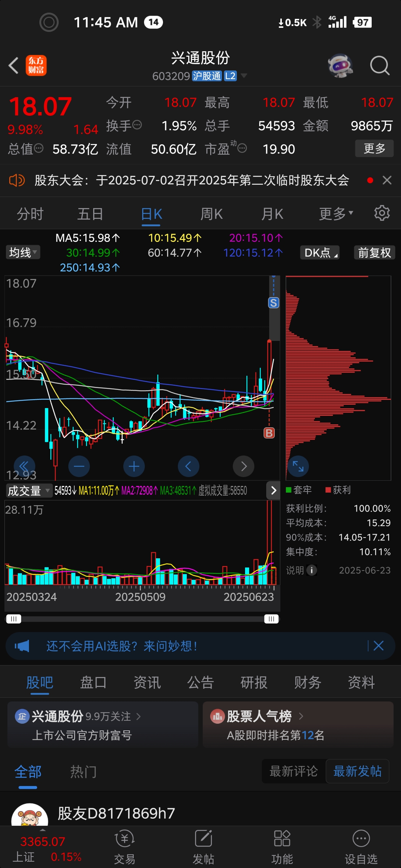The height and width of the screenshot is (868, 401).
Task: Sort by 最新评论
Action: click(x=294, y=771)
